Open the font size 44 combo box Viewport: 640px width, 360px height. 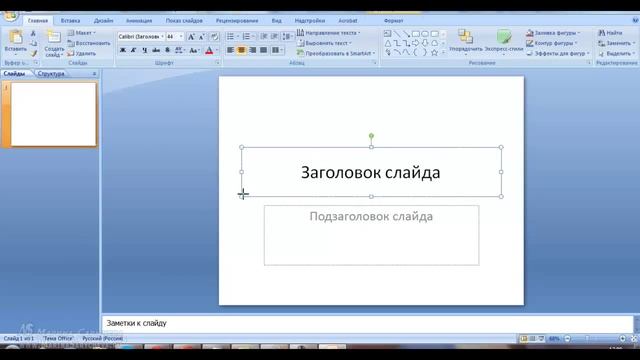[x=174, y=37]
